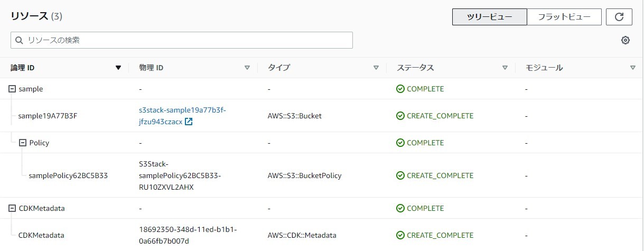Collapse the CDKMetadata tree node
Screen dimensions: 644x251
coord(12,208)
